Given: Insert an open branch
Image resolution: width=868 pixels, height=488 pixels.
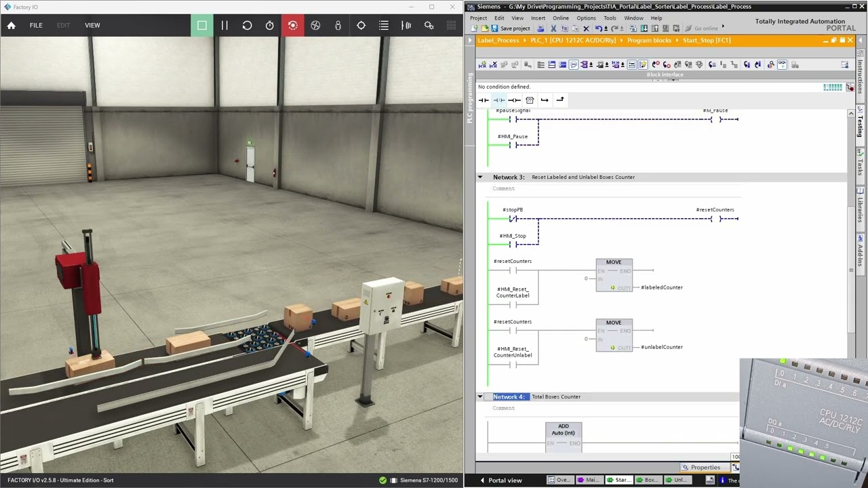Looking at the screenshot, I should (545, 100).
